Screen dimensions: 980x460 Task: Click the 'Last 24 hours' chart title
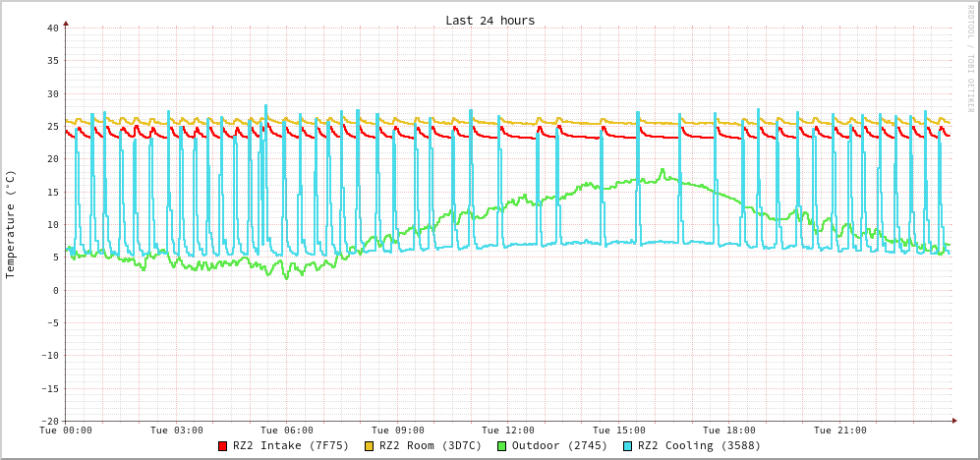coord(490,20)
